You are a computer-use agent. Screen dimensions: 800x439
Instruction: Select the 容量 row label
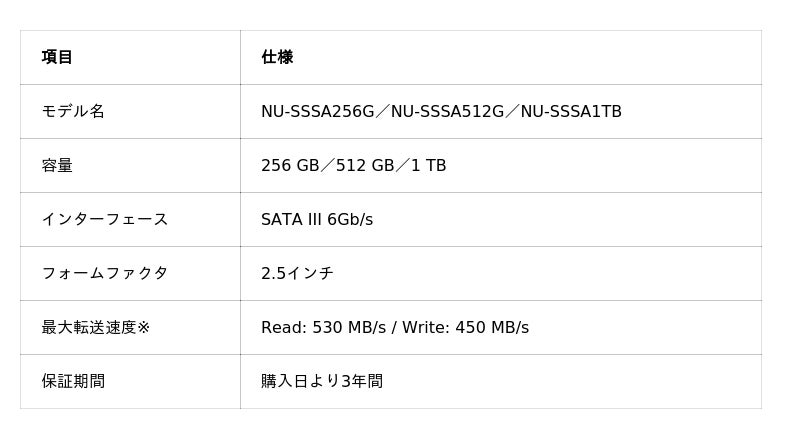click(x=57, y=165)
